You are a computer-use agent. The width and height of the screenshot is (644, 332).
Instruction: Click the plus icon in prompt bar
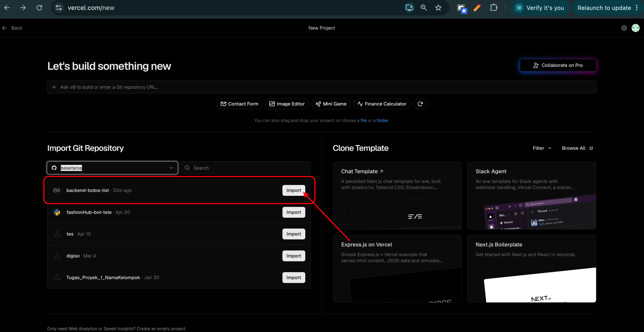click(x=54, y=87)
